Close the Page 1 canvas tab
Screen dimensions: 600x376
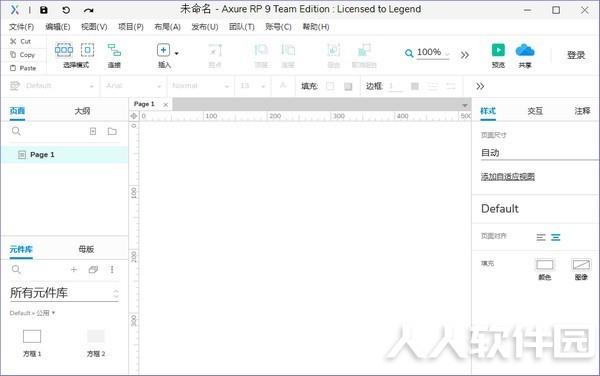coord(166,104)
